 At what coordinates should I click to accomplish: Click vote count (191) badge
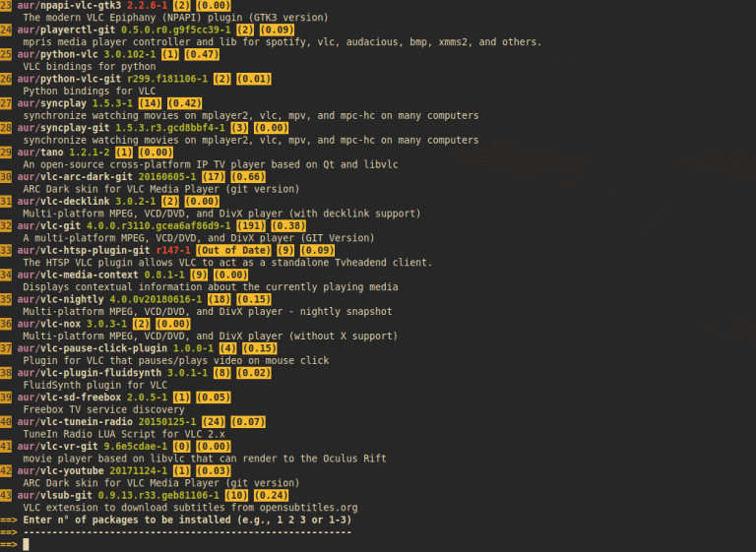(251, 226)
